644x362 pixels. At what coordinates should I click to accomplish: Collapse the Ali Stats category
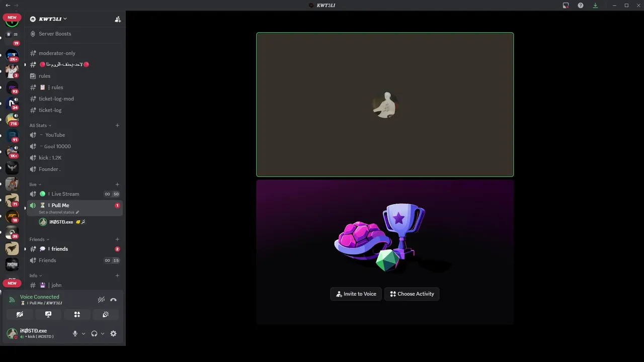point(40,125)
